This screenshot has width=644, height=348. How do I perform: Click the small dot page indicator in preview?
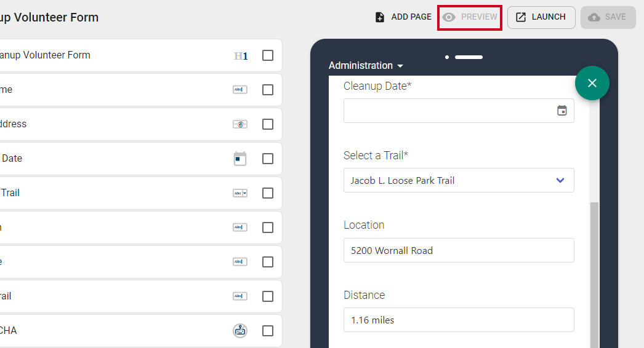click(447, 57)
